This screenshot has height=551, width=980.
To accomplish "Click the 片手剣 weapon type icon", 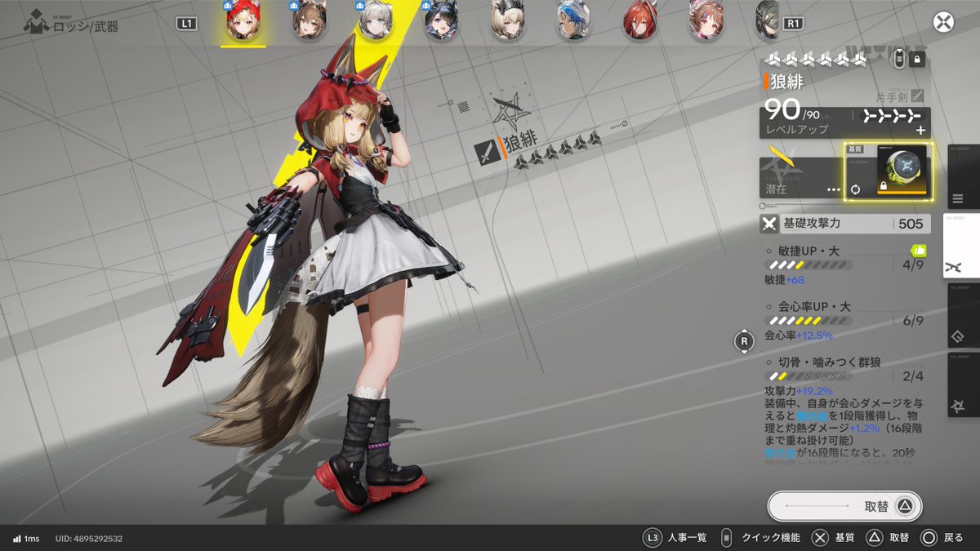I will (x=918, y=96).
